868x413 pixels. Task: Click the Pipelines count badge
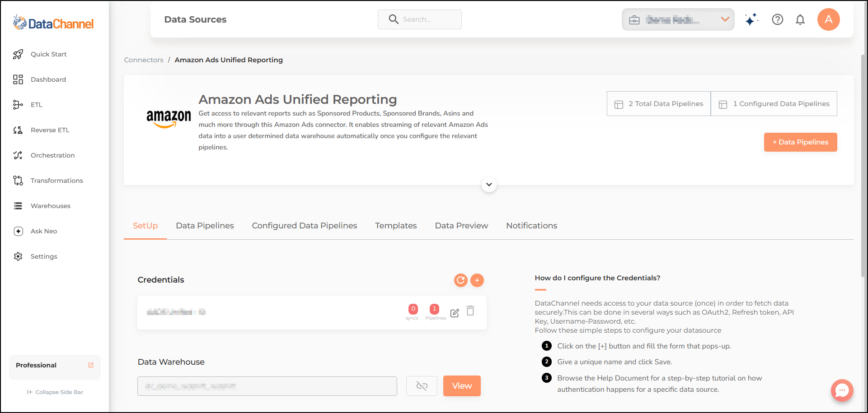(x=434, y=309)
